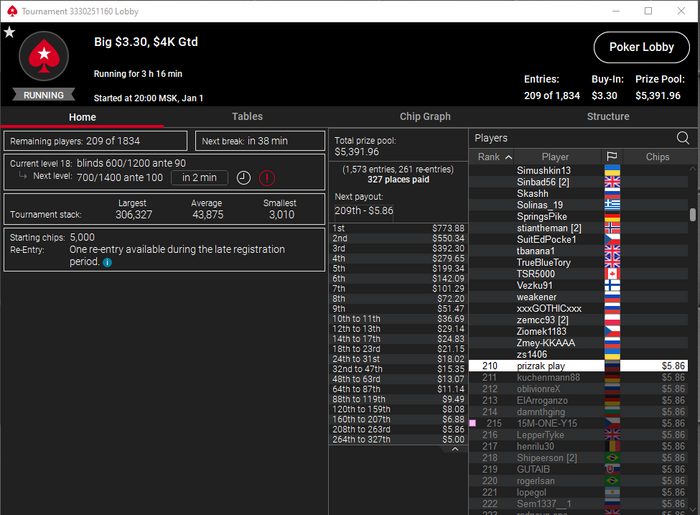Click pink marker beside 15M-ONE-Y15

point(472,423)
